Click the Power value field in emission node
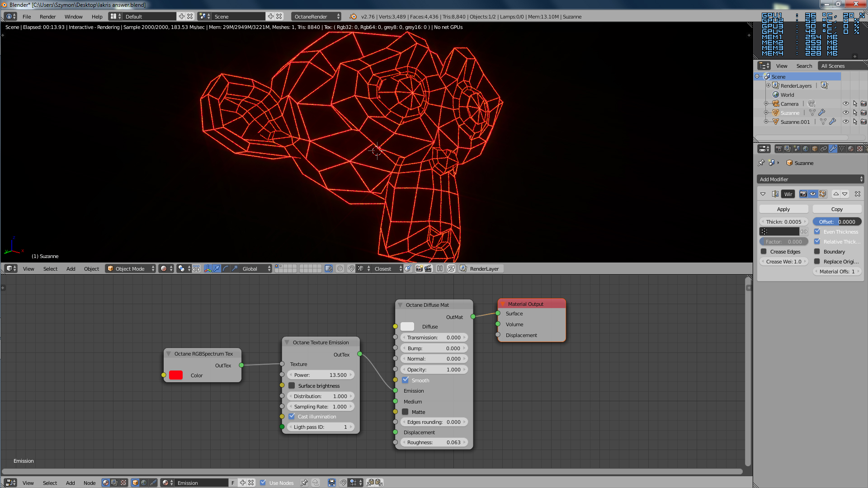Image resolution: width=868 pixels, height=488 pixels. [320, 375]
